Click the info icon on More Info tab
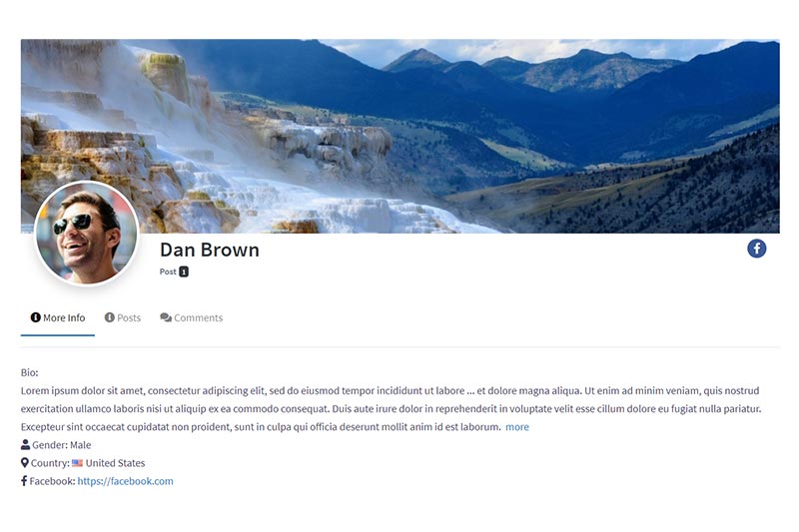The width and height of the screenshot is (799, 532). click(x=35, y=317)
